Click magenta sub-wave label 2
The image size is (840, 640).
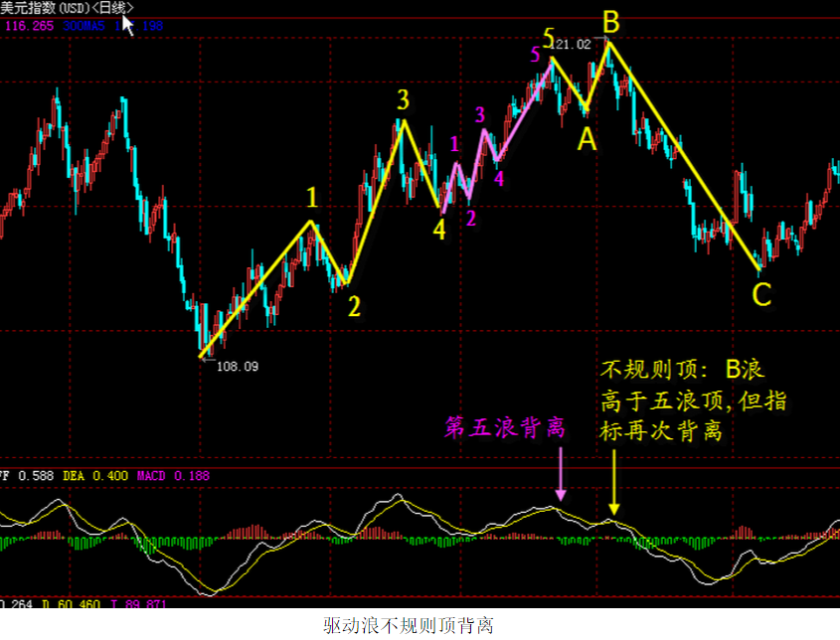pyautogui.click(x=471, y=218)
